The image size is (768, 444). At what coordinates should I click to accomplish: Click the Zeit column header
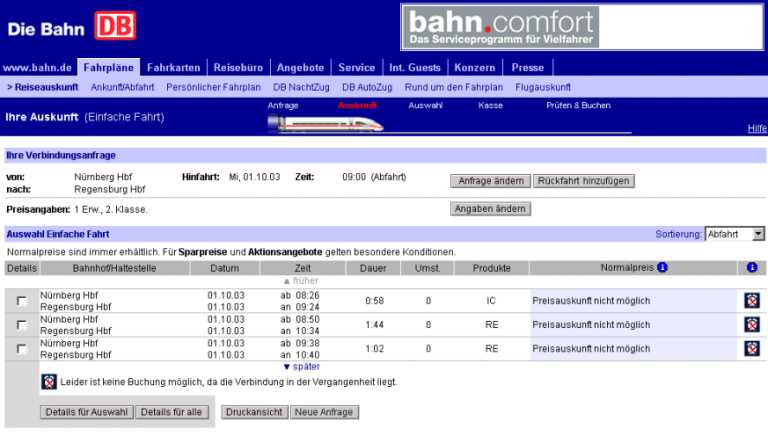pyautogui.click(x=303, y=268)
